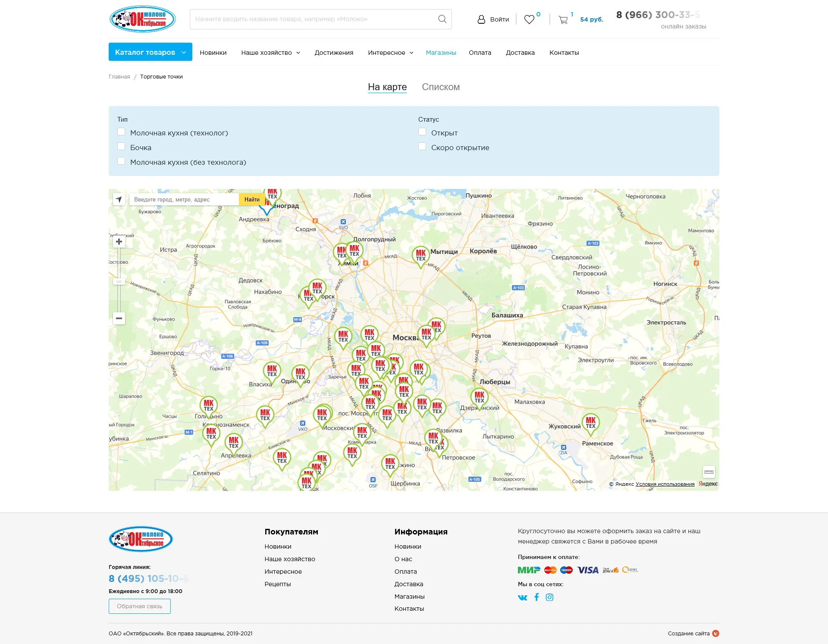Check the Открыт status filter

pos(422,132)
